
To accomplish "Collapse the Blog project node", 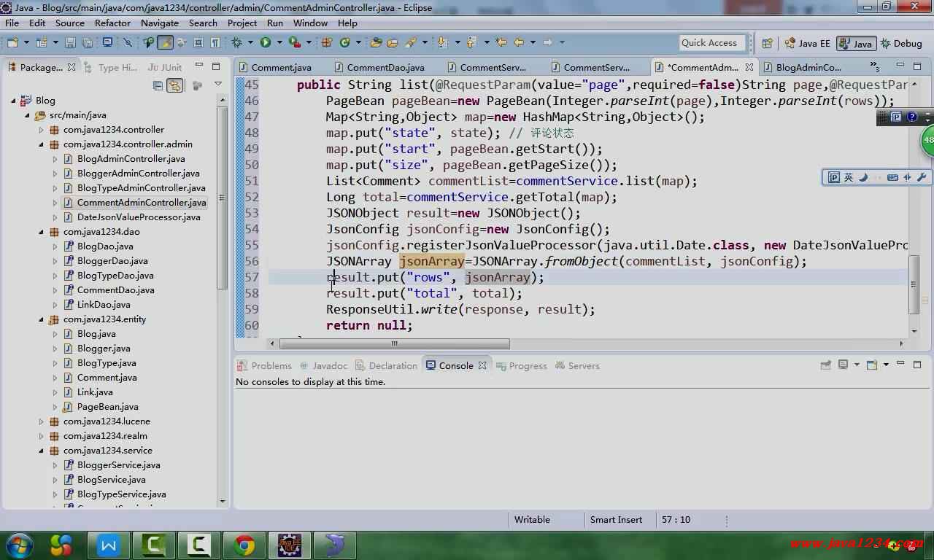I will pos(14,101).
